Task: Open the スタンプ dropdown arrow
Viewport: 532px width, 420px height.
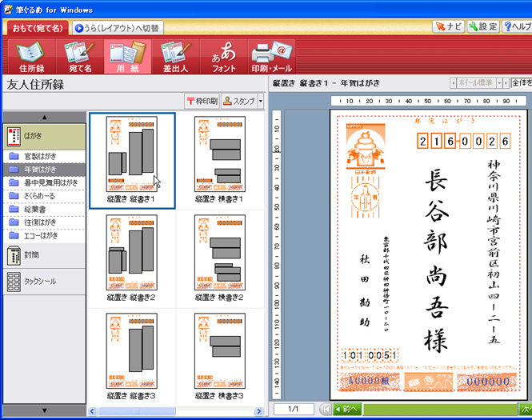Action: pos(261,101)
